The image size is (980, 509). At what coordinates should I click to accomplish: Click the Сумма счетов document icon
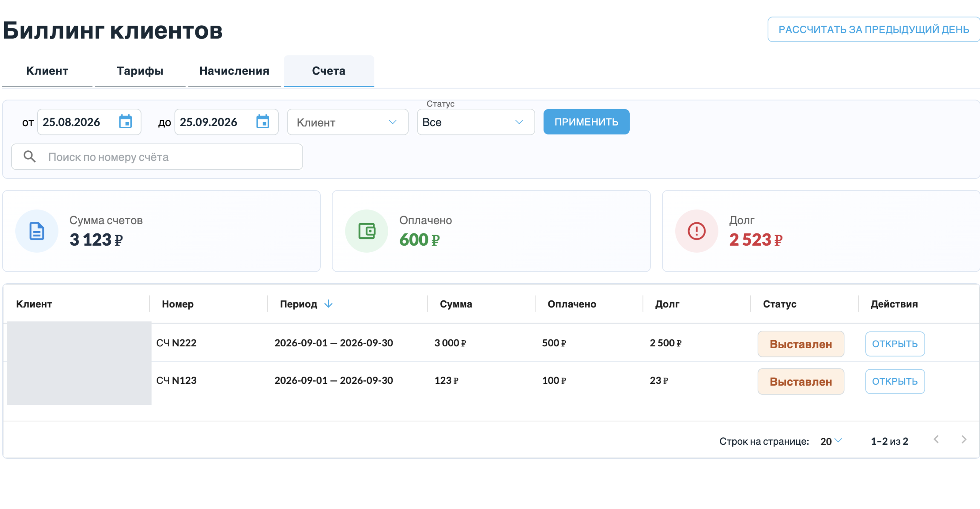(x=37, y=231)
